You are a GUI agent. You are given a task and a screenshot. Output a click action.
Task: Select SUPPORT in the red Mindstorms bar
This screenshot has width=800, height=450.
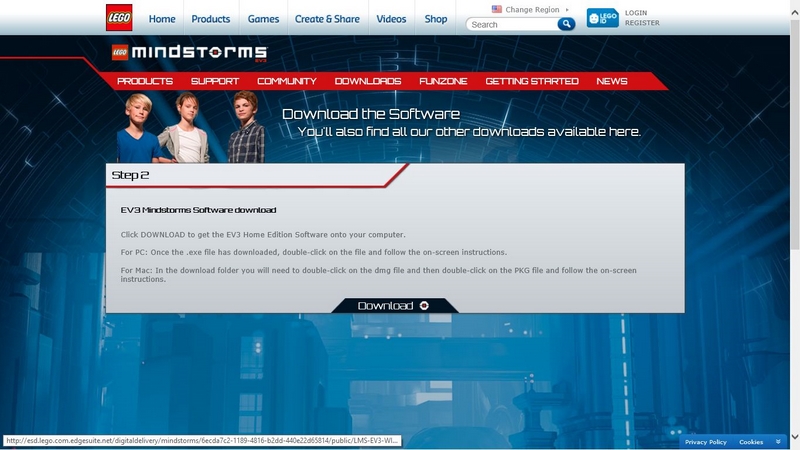point(215,81)
